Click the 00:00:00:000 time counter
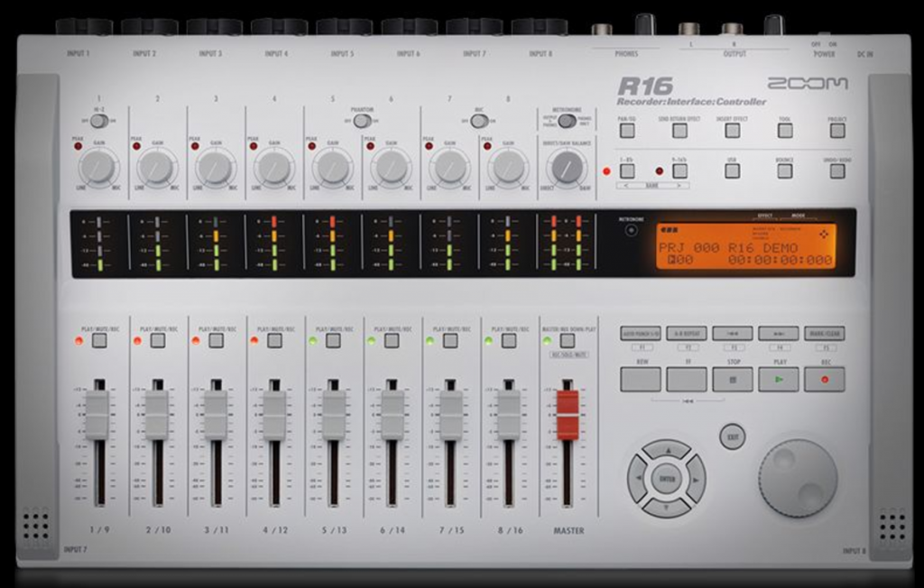This screenshot has width=924, height=588. click(x=781, y=261)
